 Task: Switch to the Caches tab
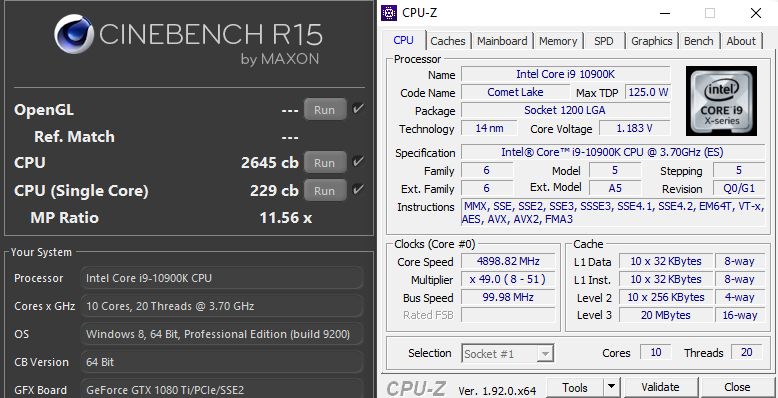click(x=448, y=41)
